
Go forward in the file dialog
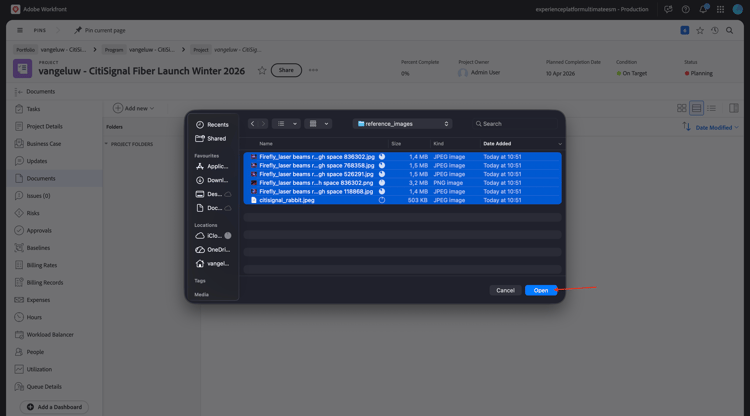pos(263,123)
